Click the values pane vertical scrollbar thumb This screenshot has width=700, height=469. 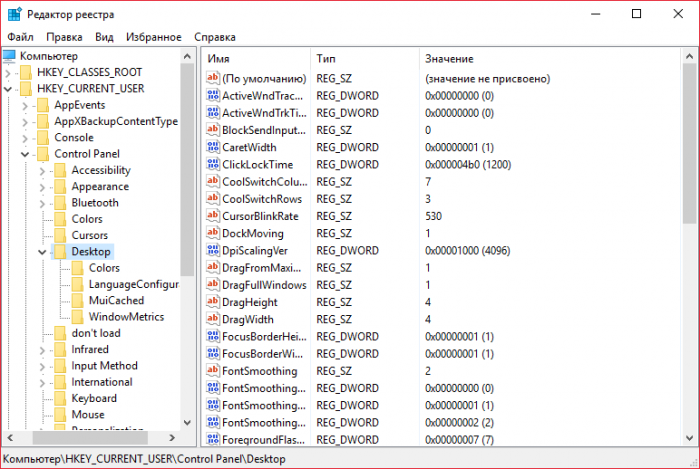(x=689, y=144)
